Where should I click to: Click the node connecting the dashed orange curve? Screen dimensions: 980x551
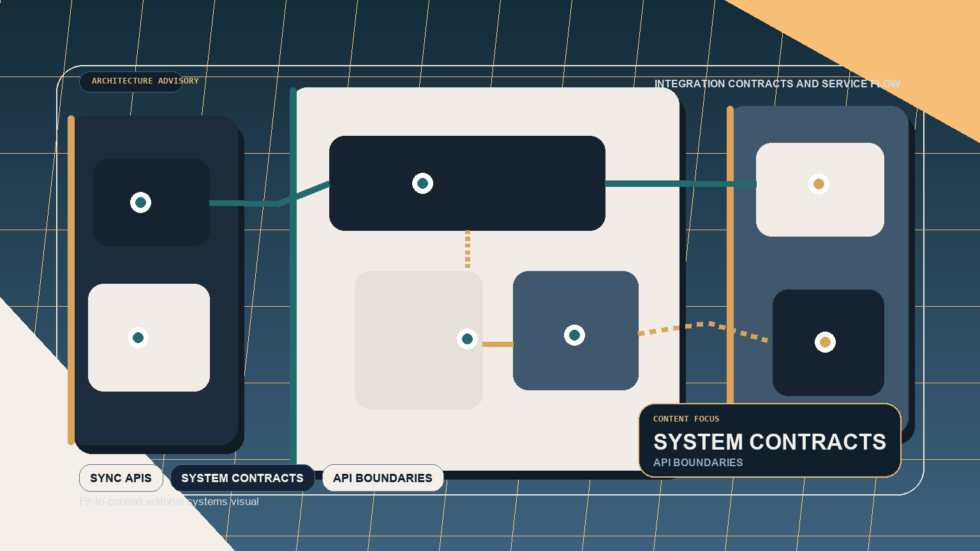click(575, 334)
